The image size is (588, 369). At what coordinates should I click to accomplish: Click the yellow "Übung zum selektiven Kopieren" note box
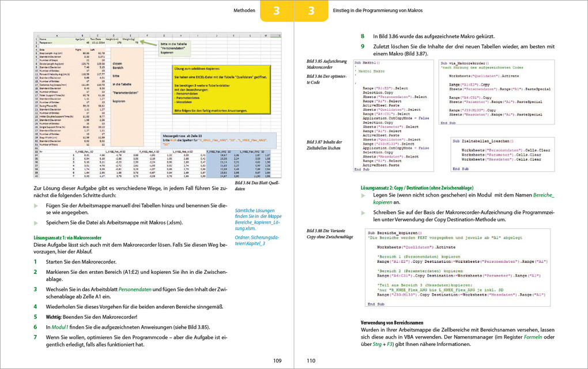(x=221, y=90)
